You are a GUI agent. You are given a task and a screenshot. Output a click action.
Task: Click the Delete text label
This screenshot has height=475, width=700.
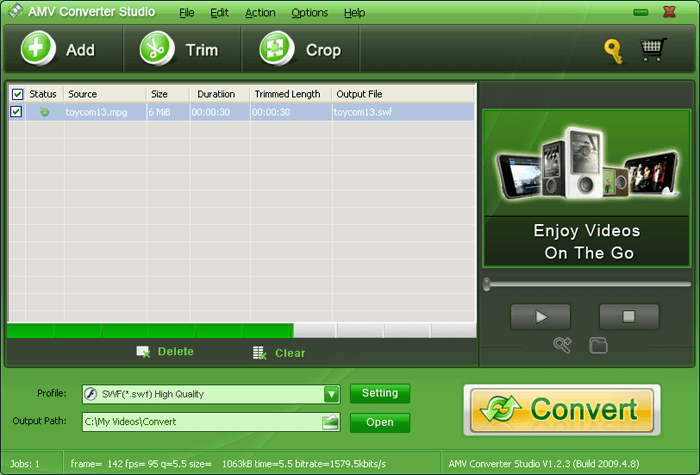[x=175, y=352]
